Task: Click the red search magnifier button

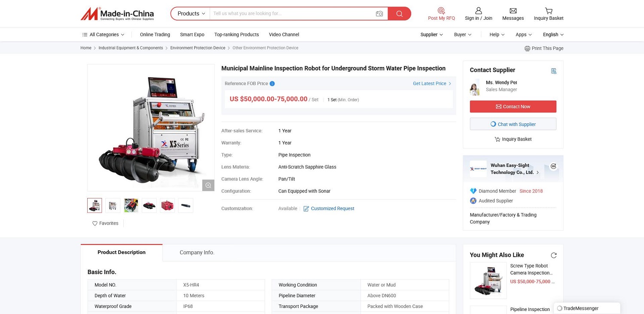Action: pyautogui.click(x=399, y=14)
